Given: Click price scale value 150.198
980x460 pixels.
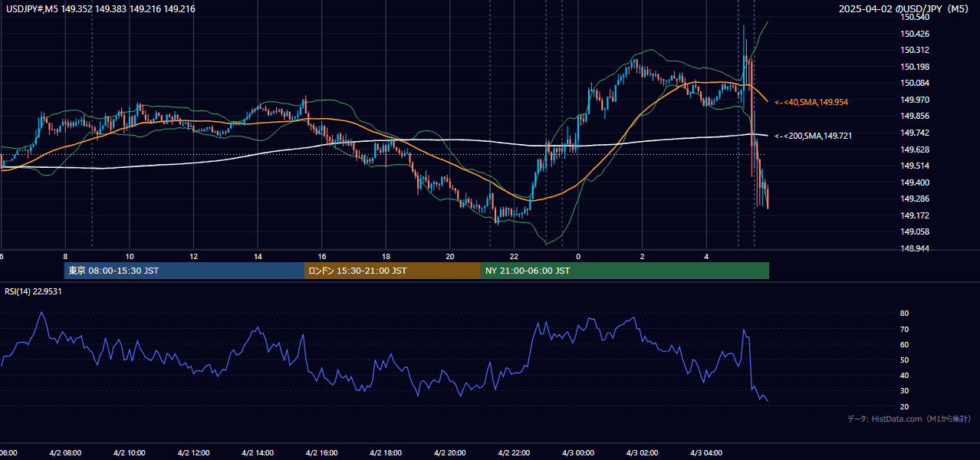Looking at the screenshot, I should pyautogui.click(x=914, y=67).
